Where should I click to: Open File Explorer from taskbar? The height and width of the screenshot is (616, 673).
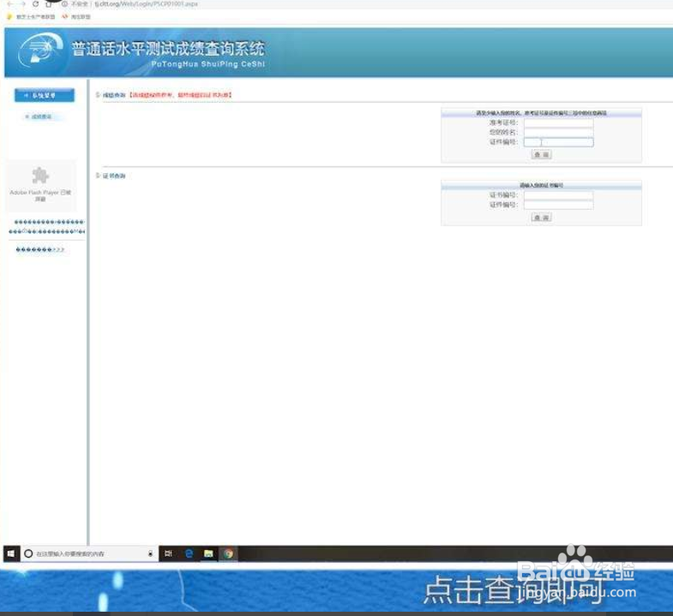(208, 553)
